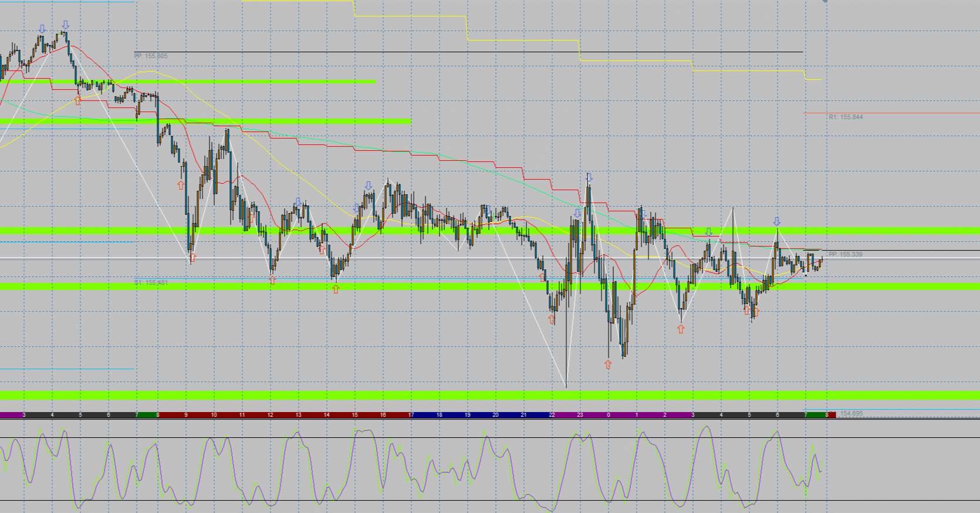Click the hour 11 marker on the time axis
980x513 pixels.
tap(242, 415)
